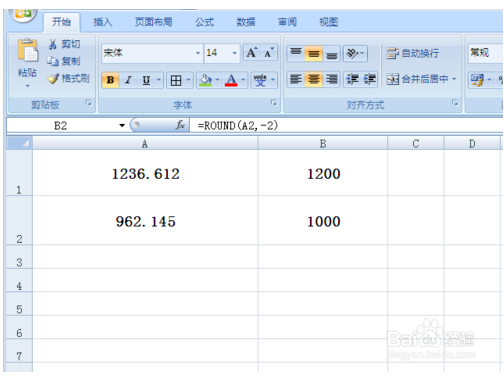Select cell B1 showing 1200
This screenshot has height=382, width=504.
(x=323, y=173)
